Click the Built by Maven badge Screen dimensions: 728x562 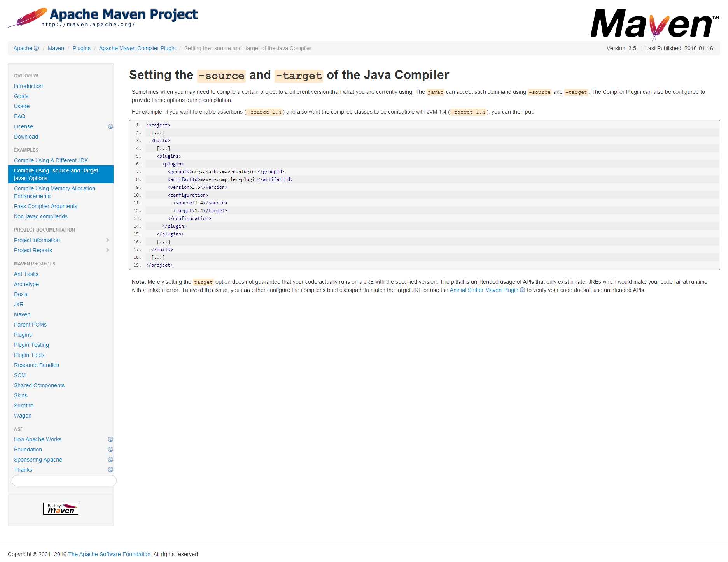click(61, 509)
